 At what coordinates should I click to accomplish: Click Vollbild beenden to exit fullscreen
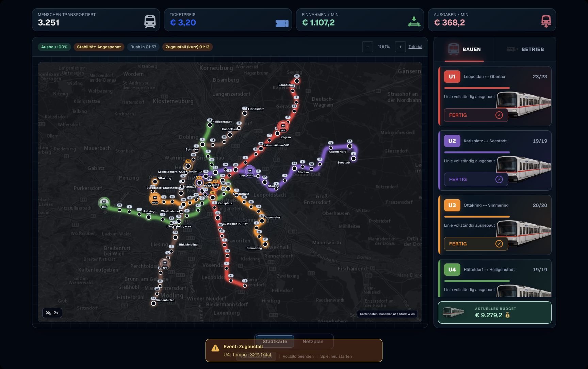(298, 356)
